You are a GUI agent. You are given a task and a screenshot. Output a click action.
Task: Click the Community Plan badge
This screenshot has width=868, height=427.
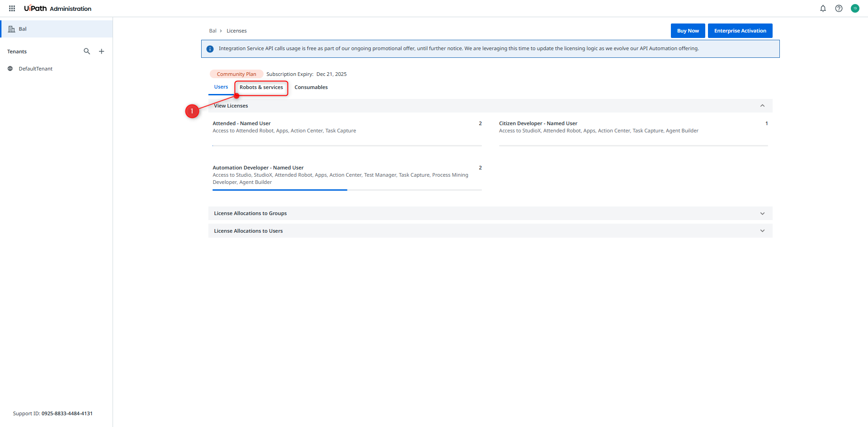pyautogui.click(x=236, y=74)
